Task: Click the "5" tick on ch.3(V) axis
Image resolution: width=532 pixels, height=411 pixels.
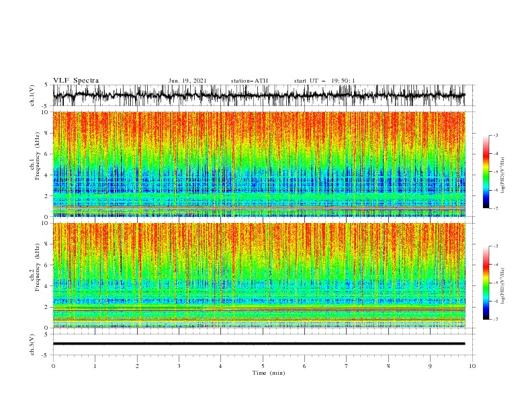Action: coord(46,334)
